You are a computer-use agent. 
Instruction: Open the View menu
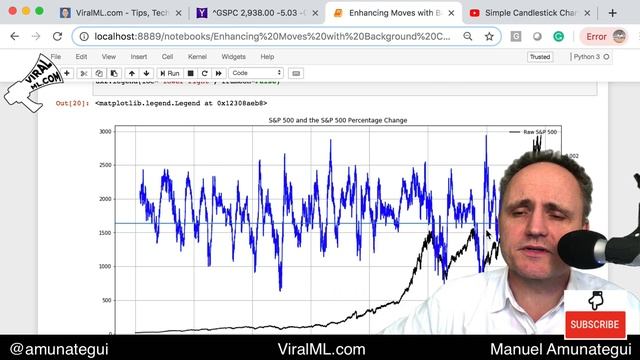(109, 57)
